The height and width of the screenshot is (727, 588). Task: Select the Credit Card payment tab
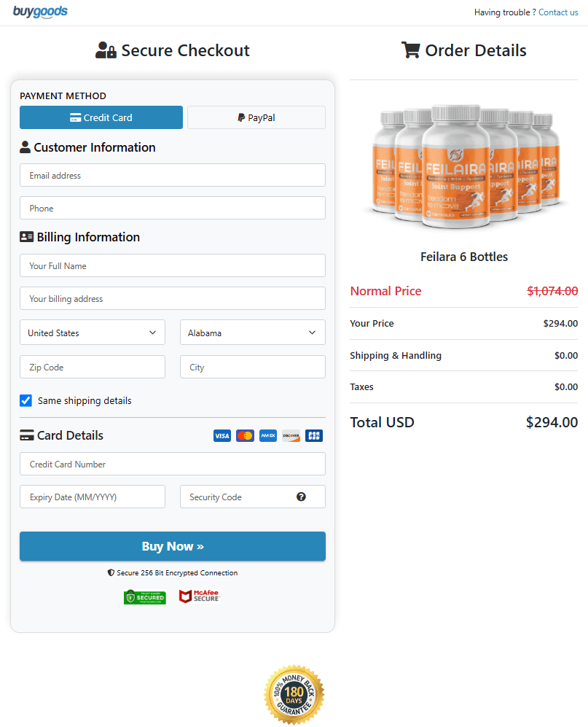(x=101, y=117)
